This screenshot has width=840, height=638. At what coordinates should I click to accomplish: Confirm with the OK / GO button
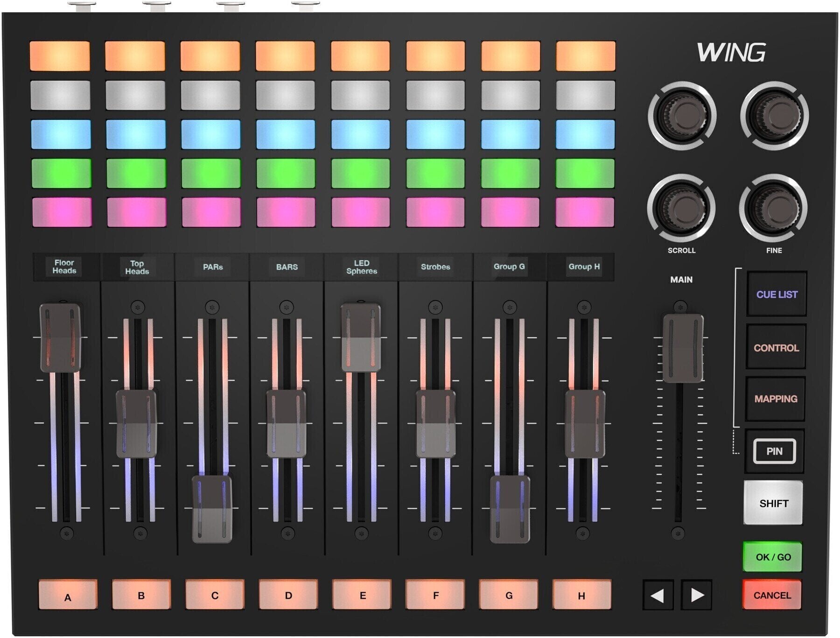(773, 557)
